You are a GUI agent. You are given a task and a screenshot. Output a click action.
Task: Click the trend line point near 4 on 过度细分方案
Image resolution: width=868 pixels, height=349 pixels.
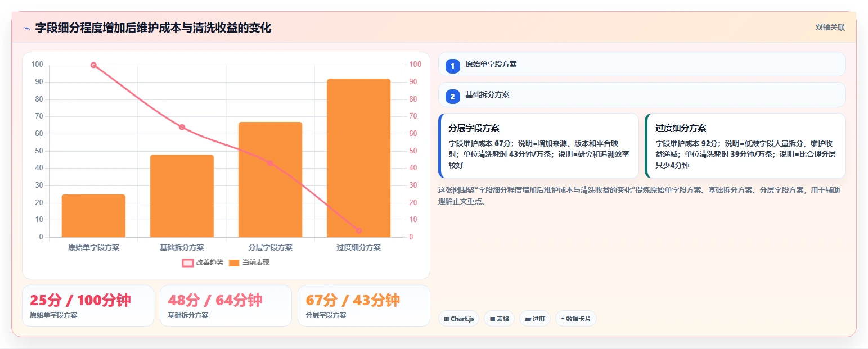point(358,230)
